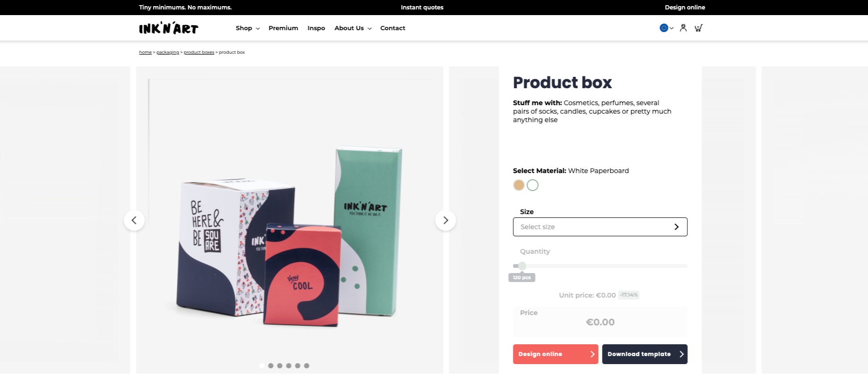
Task: Select the White Paperboard material swatch
Action: click(533, 185)
